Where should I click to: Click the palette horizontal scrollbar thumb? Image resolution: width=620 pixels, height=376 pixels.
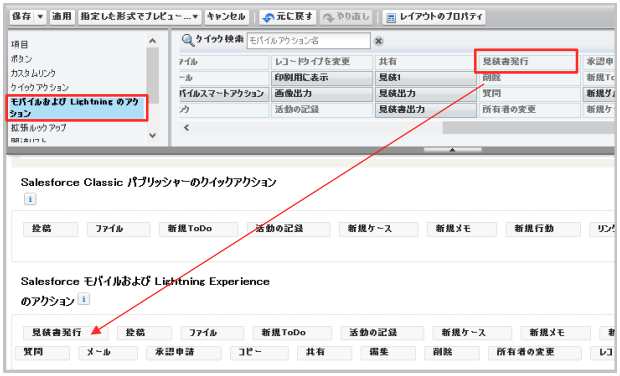pos(528,128)
